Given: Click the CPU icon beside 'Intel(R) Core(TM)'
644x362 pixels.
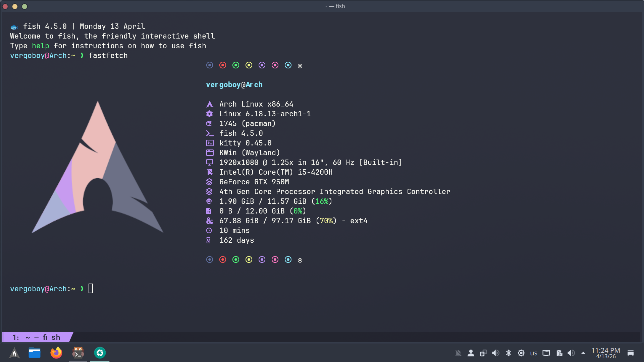Looking at the screenshot, I should [x=210, y=172].
